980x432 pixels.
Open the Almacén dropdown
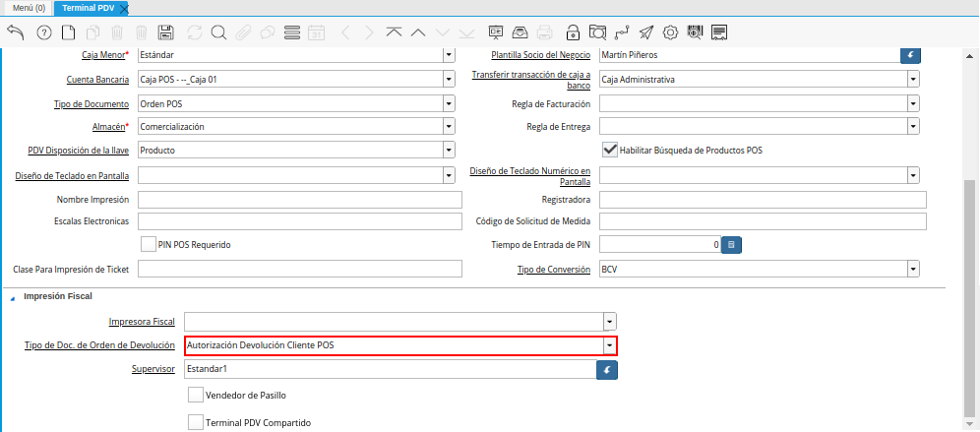pyautogui.click(x=449, y=126)
